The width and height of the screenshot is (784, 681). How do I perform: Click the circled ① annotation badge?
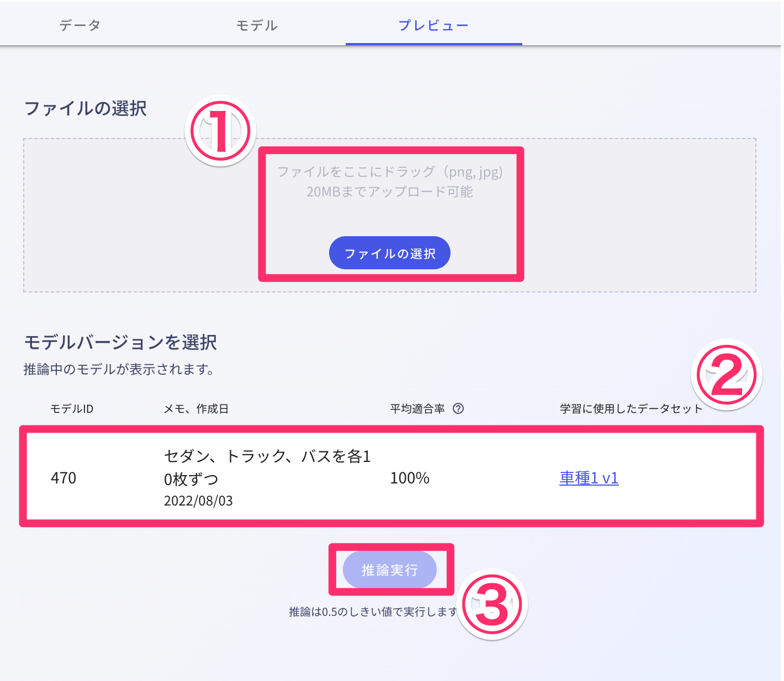[219, 131]
